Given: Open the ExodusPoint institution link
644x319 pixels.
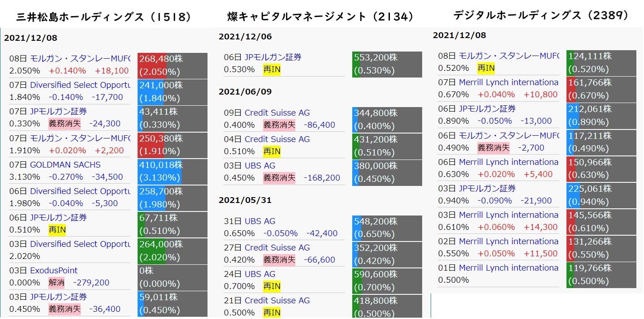Looking at the screenshot, I should [53, 270].
